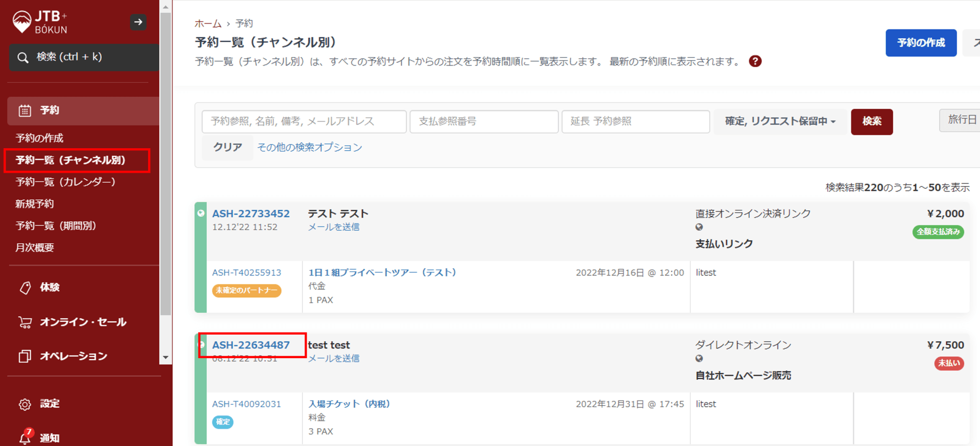Click the 支払参照番号 input field
This screenshot has width=980, height=446.
(x=483, y=122)
